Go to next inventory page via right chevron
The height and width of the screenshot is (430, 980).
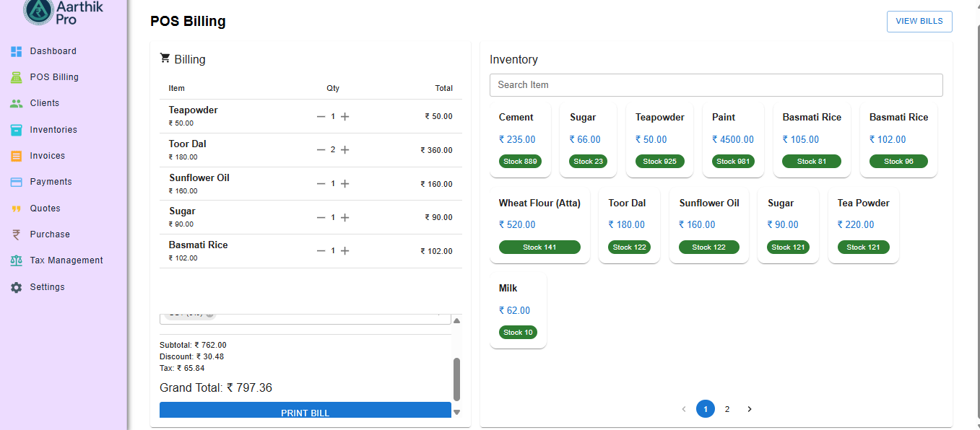point(749,408)
